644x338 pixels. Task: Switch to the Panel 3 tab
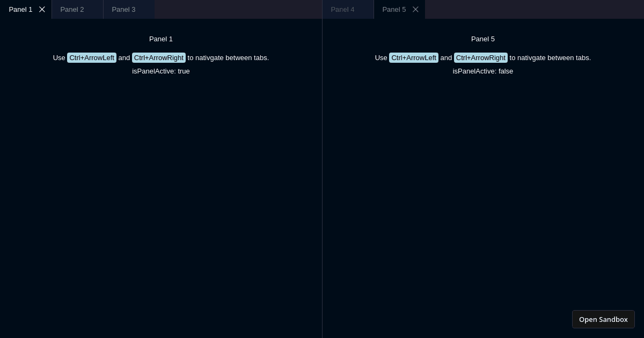point(124,10)
